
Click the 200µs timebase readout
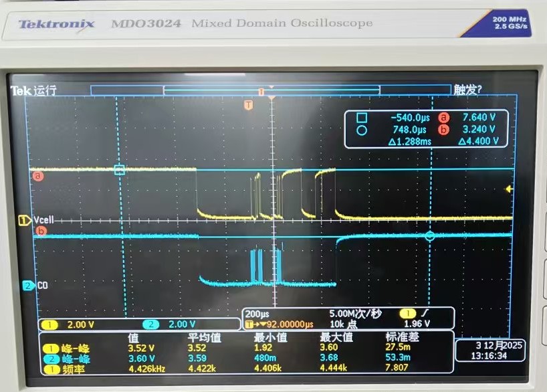coord(257,314)
